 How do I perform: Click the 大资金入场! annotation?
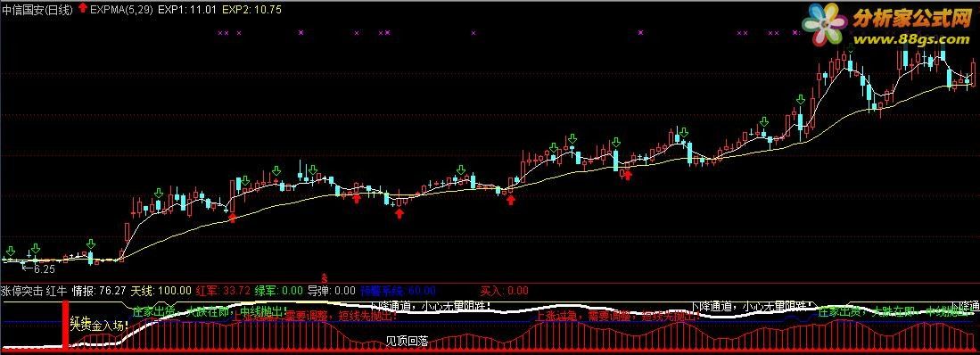(x=99, y=325)
